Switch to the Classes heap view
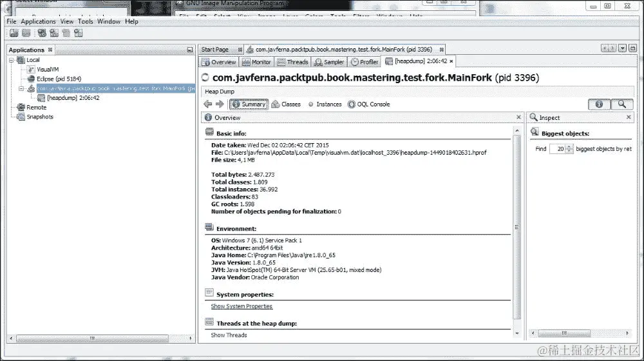This screenshot has height=361, width=644. [x=287, y=104]
